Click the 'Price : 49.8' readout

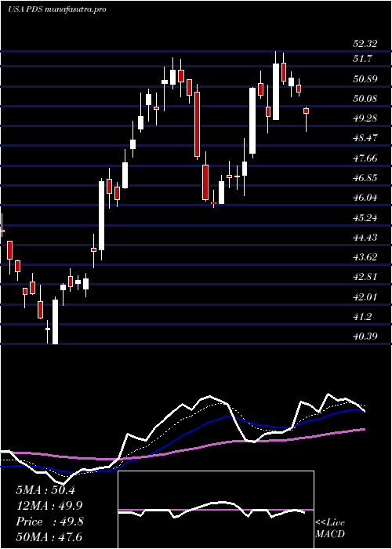[49, 522]
